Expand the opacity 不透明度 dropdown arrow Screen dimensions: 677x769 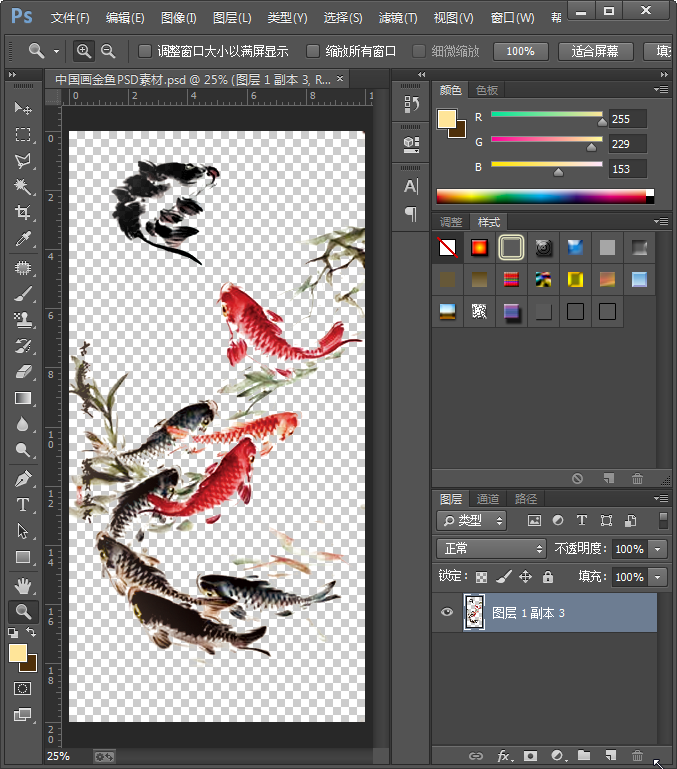pos(657,549)
